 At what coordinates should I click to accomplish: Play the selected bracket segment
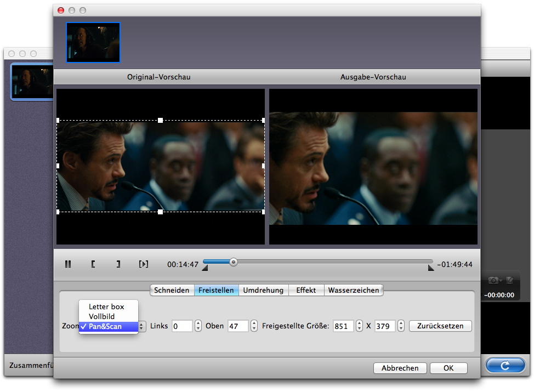tap(144, 264)
